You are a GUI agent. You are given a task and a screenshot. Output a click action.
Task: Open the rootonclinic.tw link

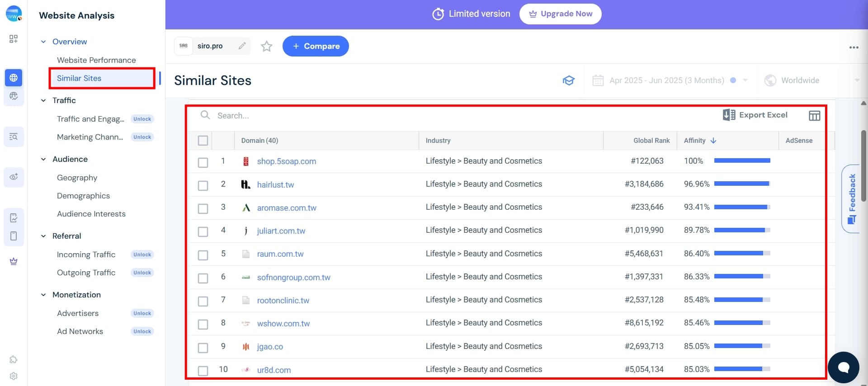pos(283,301)
